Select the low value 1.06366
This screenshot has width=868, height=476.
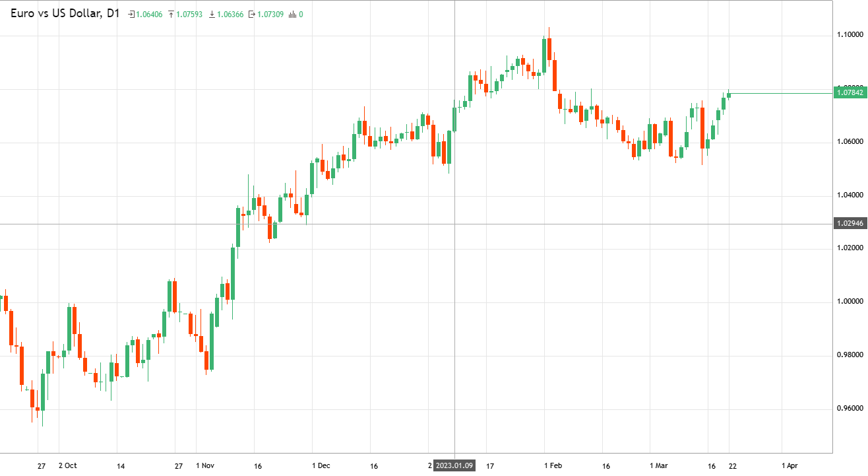(230, 14)
